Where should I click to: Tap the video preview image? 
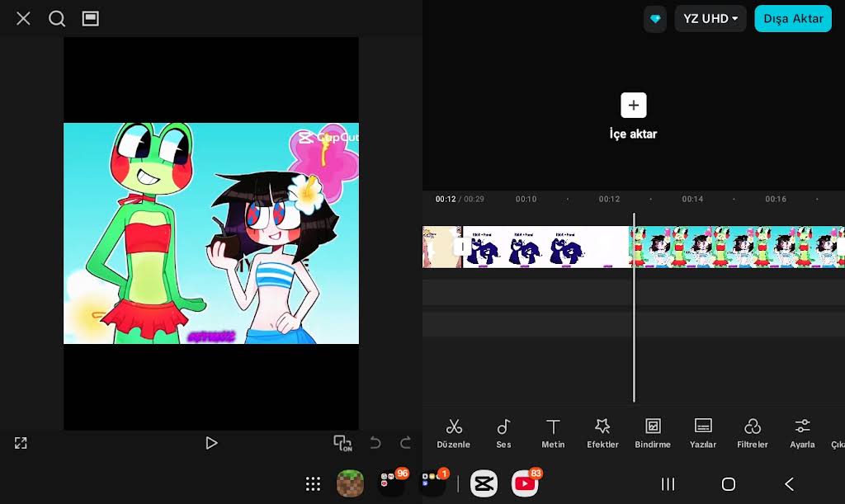211,233
